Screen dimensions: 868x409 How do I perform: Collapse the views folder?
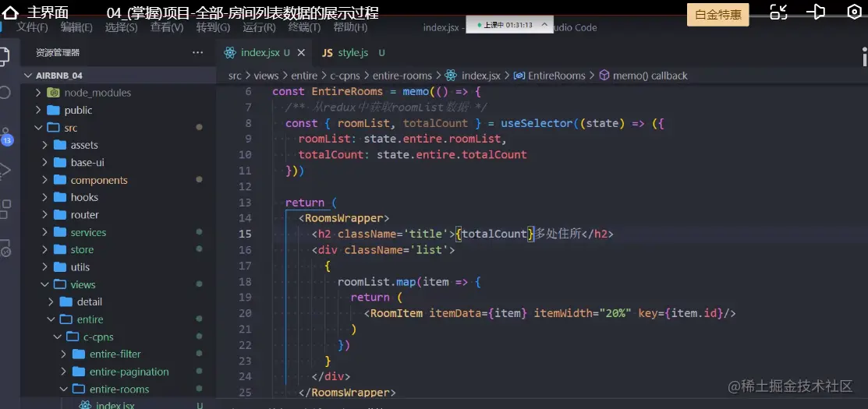point(44,284)
